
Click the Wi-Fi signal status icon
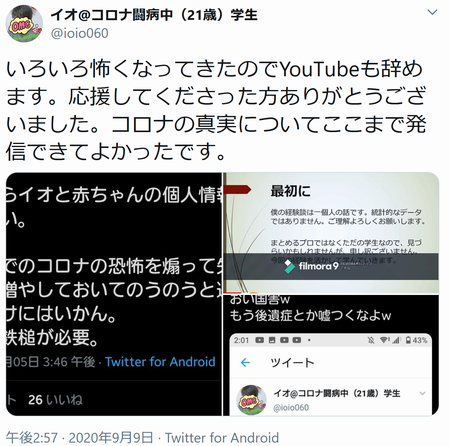384,340
